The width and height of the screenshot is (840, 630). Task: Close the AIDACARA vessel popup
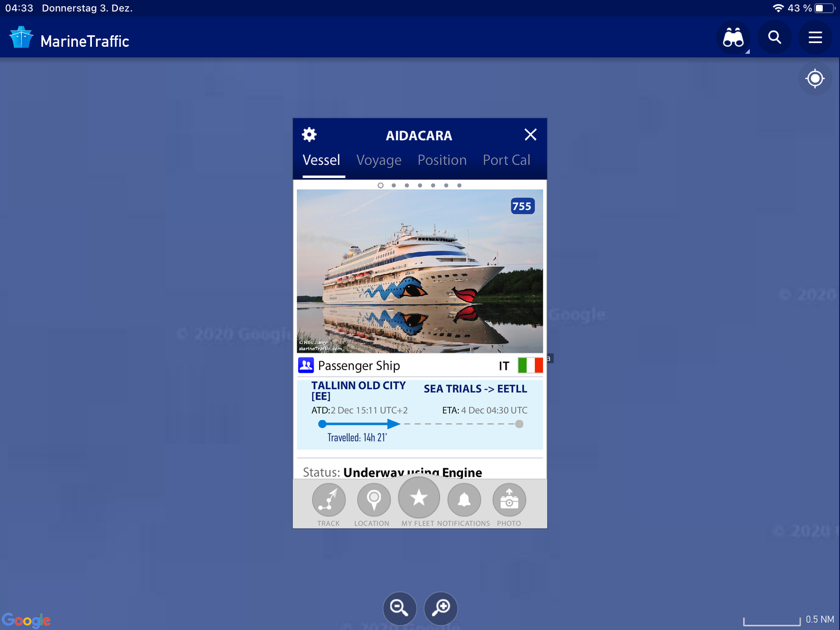point(530,135)
